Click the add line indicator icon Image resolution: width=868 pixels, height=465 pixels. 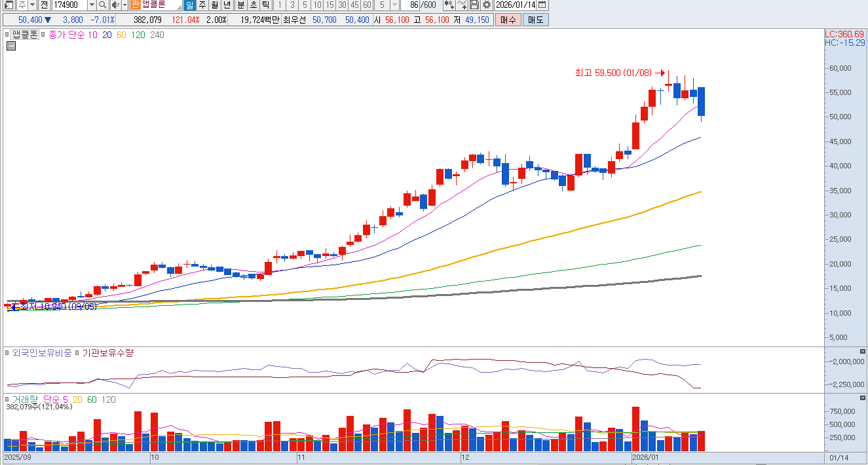462,5
